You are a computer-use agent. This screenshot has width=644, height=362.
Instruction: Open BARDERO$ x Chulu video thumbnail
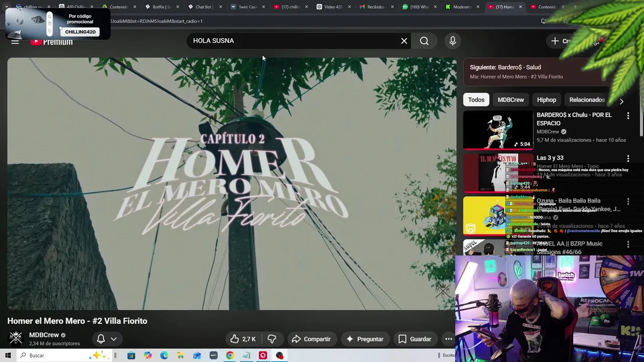coord(498,130)
